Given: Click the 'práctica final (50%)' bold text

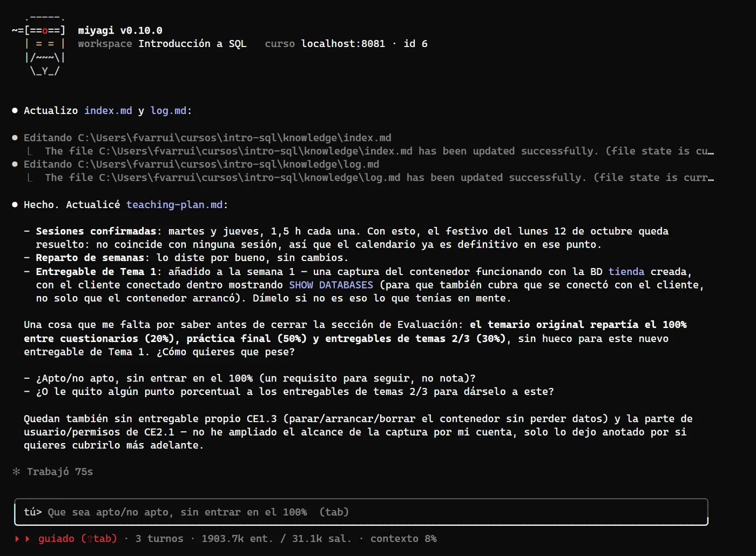Looking at the screenshot, I should pos(247,339).
